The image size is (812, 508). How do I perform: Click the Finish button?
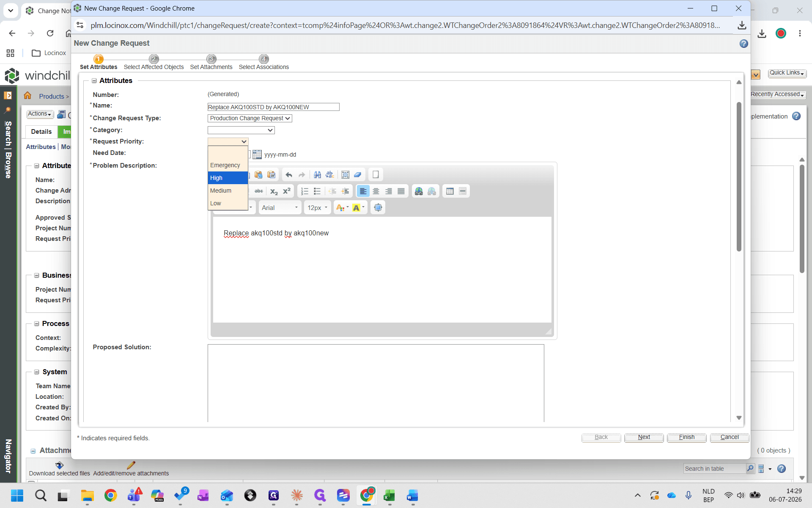686,437
